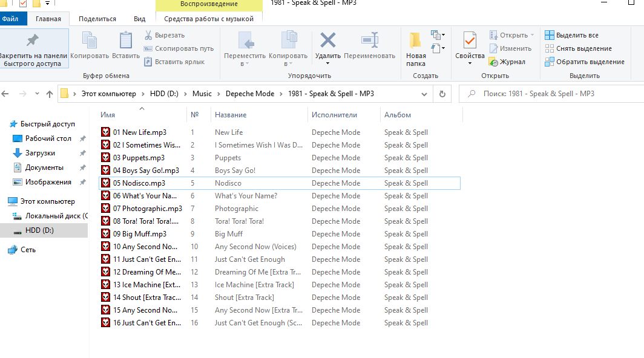Switch to the View (Вид) ribbon tab

click(x=139, y=19)
